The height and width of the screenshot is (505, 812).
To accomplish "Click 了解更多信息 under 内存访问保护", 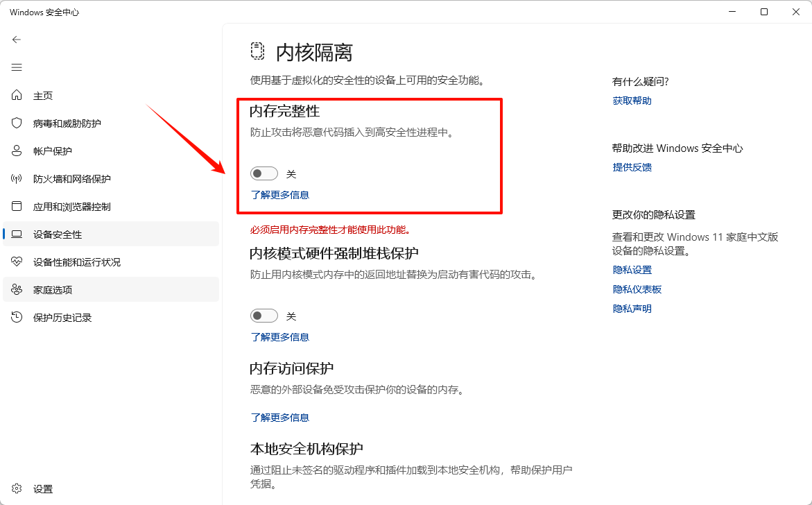I will click(x=279, y=418).
